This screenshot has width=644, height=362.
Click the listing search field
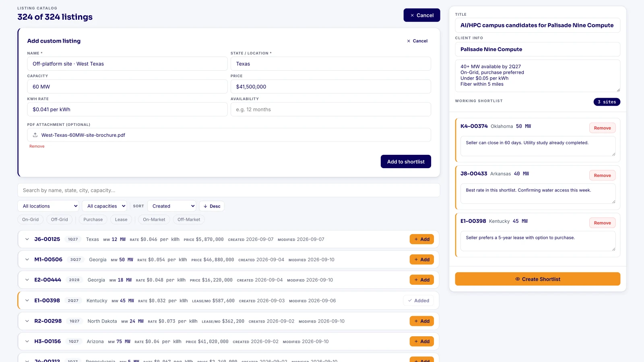tap(229, 190)
